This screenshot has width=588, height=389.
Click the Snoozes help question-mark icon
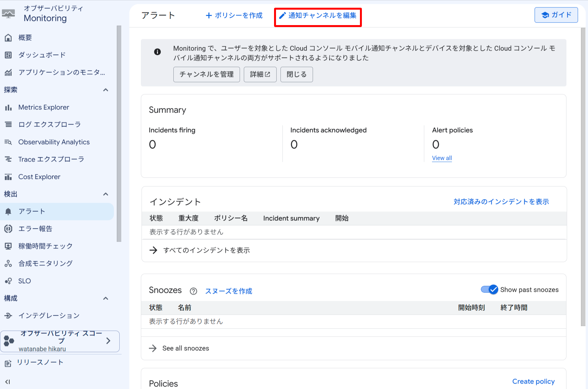click(x=193, y=291)
